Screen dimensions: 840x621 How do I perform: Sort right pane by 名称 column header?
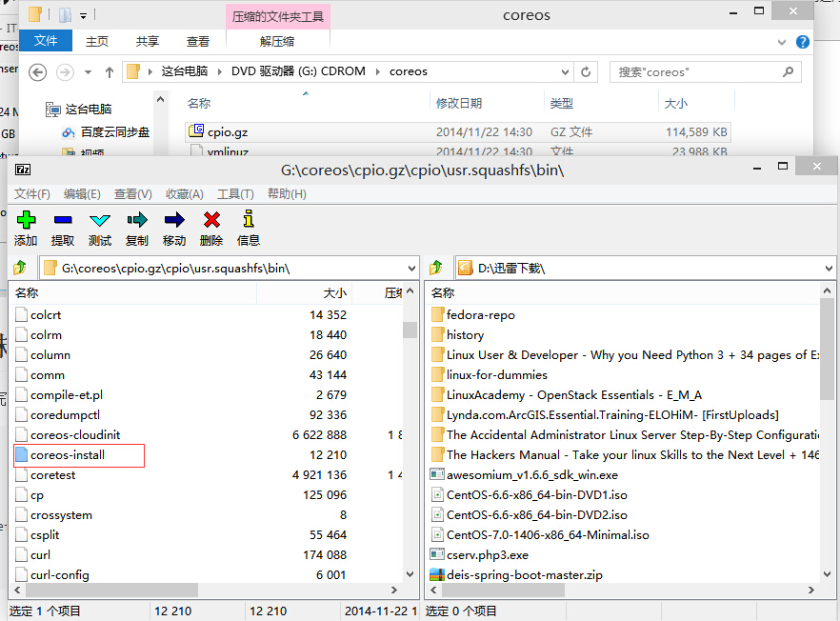pyautogui.click(x=624, y=293)
